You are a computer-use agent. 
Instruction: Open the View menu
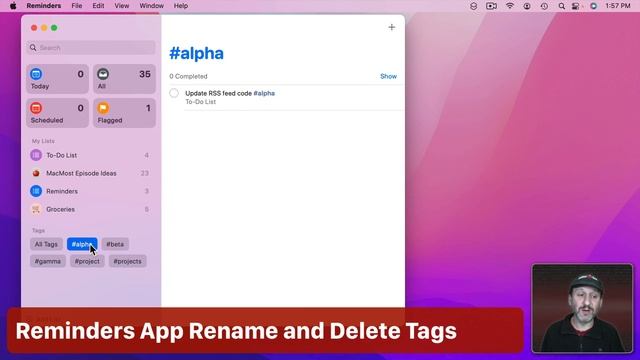(122, 6)
